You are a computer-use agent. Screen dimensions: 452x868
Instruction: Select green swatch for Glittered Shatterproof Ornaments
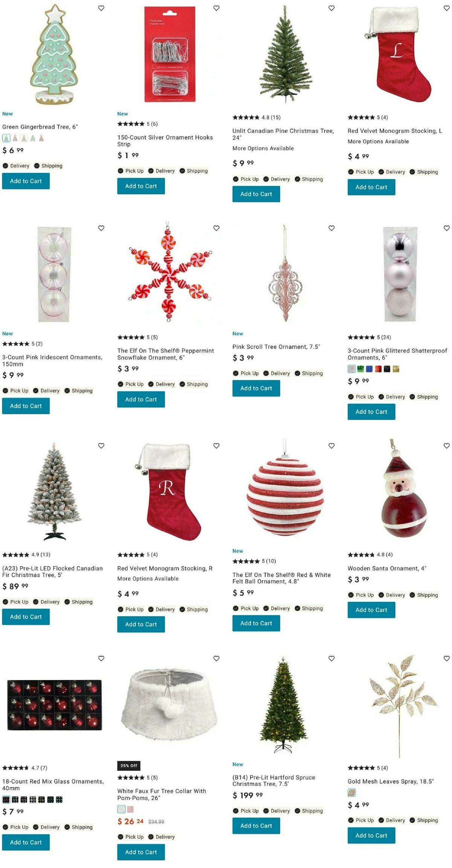point(360,369)
